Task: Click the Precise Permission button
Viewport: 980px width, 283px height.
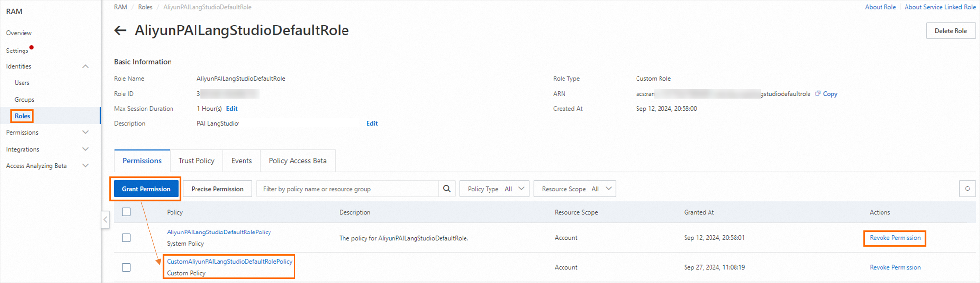Action: click(218, 189)
